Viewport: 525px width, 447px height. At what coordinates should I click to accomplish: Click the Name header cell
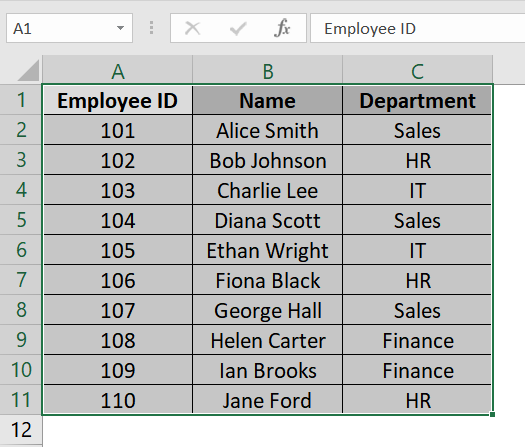(x=268, y=100)
